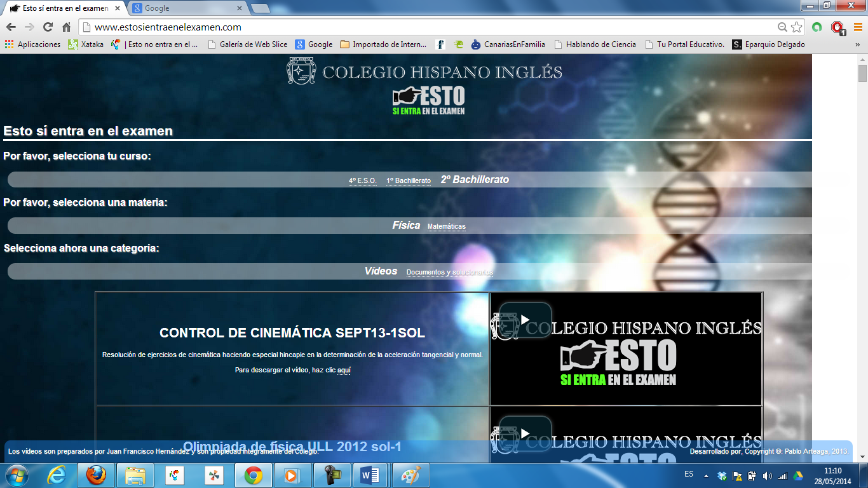
Task: Open Paint from the taskbar
Action: 411,475
